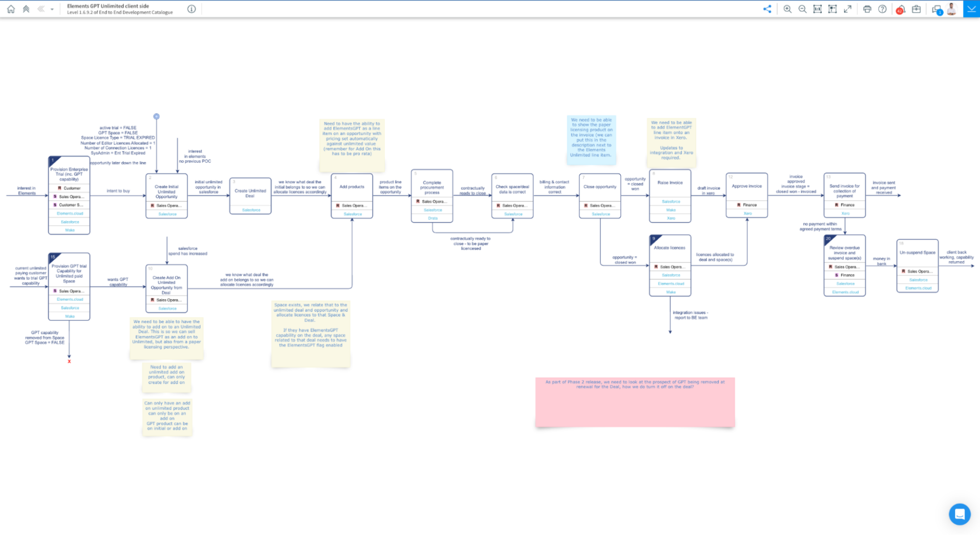
Task: Open the navigation history dropdown arrow
Action: [52, 9]
